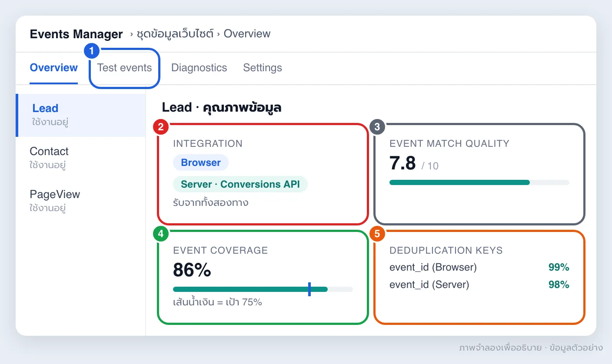Screen dimensions: 612x364
Task: Open the ชุดข้อมูลเว็บไซต์ breadcrumb
Action: pyautogui.click(x=175, y=34)
